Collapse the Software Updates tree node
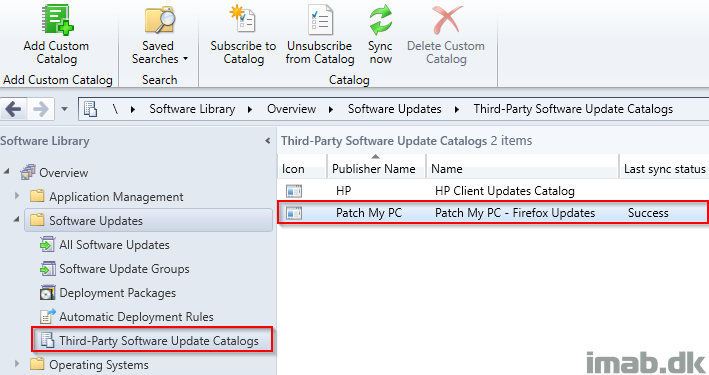Viewport: 709px width, 375px height. point(17,219)
